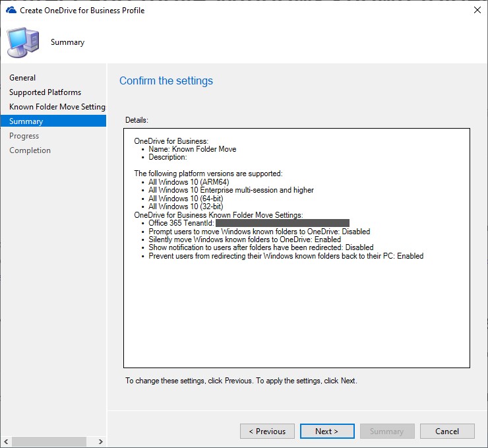Click 'Show notification to users' line
488x448 pixels.
pyautogui.click(x=261, y=247)
